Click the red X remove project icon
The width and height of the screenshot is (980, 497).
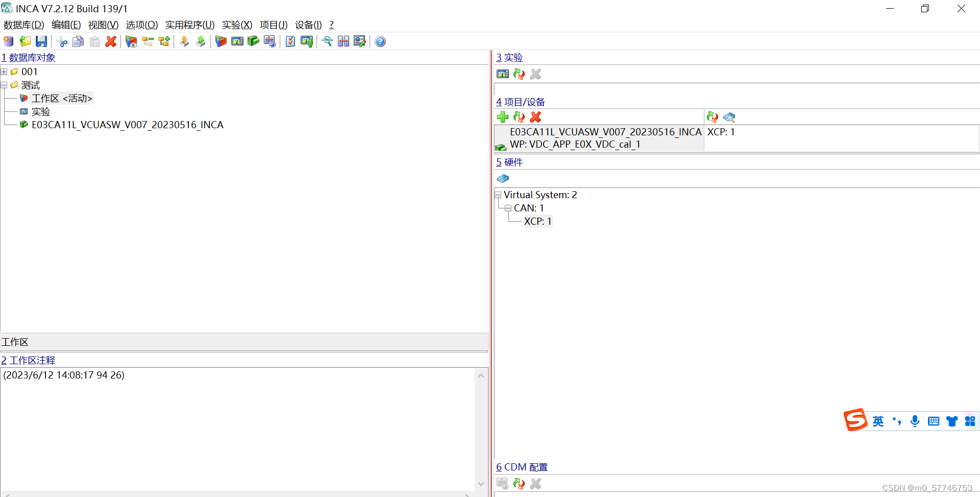(535, 117)
